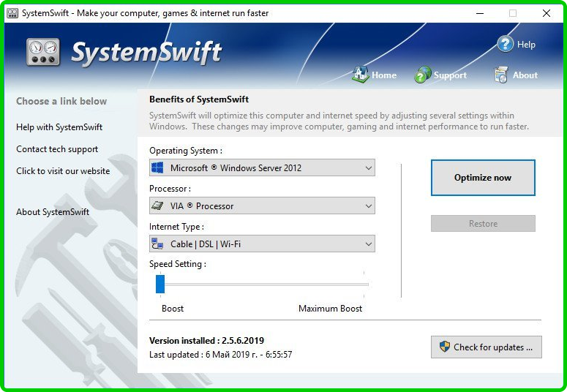Click the Optimize now button
The image size is (567, 392).
point(483,178)
